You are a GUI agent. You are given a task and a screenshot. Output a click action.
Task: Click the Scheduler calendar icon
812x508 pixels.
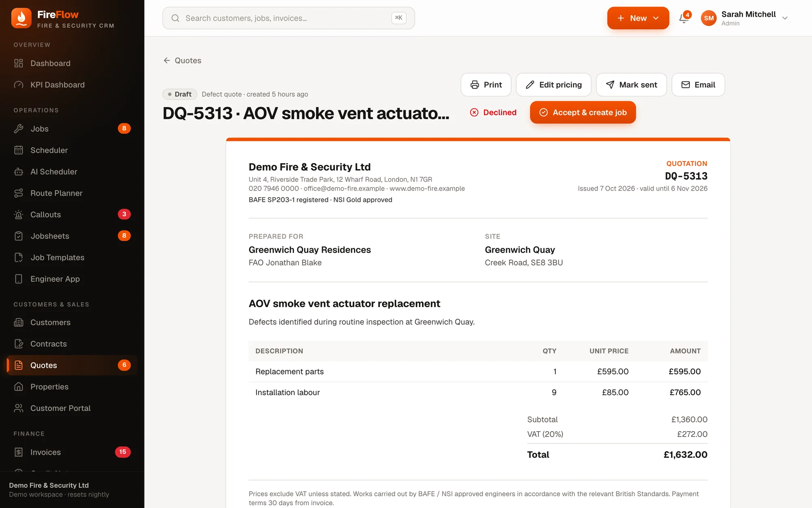(19, 150)
